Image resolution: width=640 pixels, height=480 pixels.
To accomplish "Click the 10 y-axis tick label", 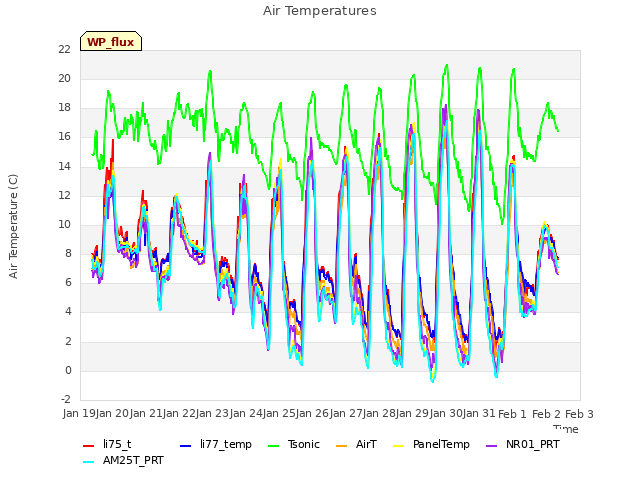I will tap(64, 224).
